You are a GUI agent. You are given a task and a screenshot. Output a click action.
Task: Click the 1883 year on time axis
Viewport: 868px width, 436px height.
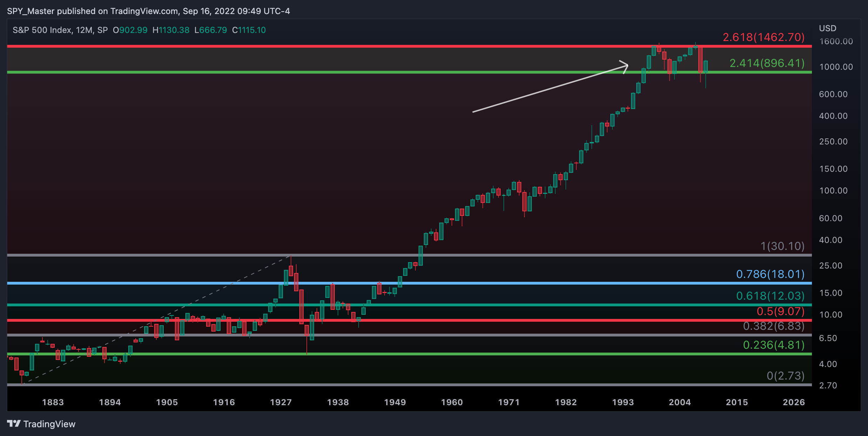pos(53,402)
